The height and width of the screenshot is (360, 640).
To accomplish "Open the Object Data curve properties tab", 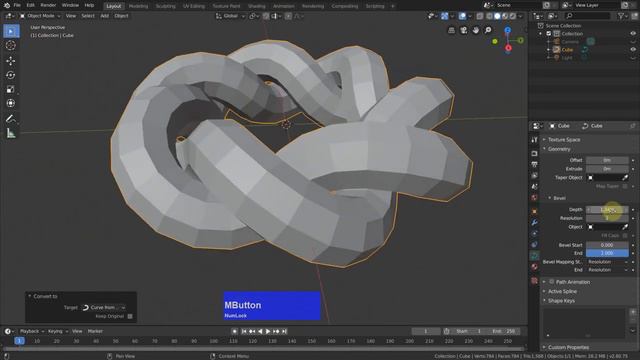I will [x=534, y=256].
